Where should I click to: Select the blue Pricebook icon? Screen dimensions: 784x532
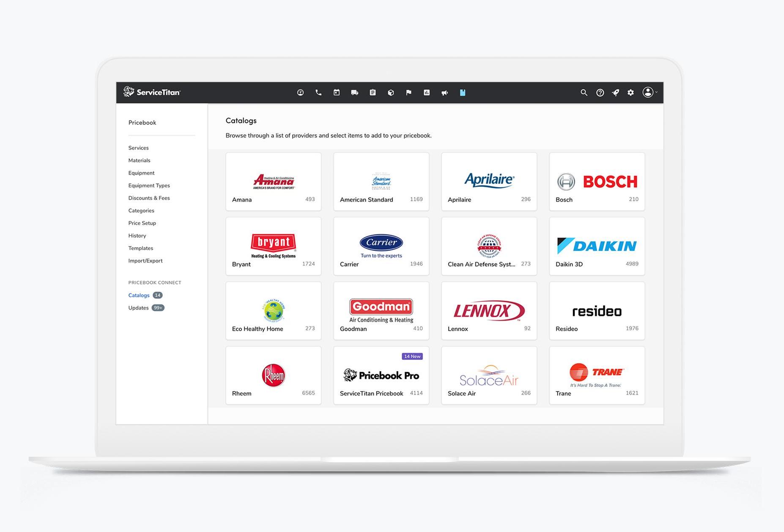pyautogui.click(x=462, y=92)
